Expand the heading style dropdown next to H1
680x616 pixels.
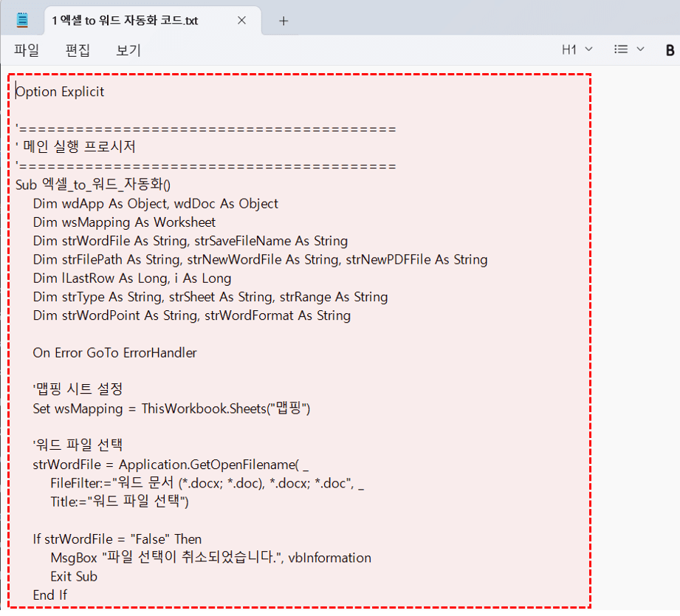(x=587, y=49)
